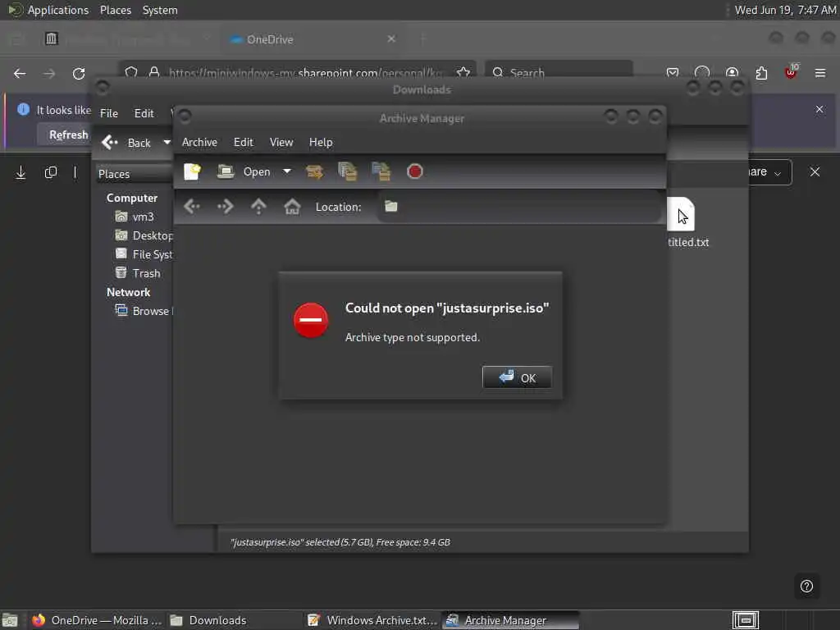The height and width of the screenshot is (630, 840).
Task: Reload the page in Firefox
Action: point(79,73)
